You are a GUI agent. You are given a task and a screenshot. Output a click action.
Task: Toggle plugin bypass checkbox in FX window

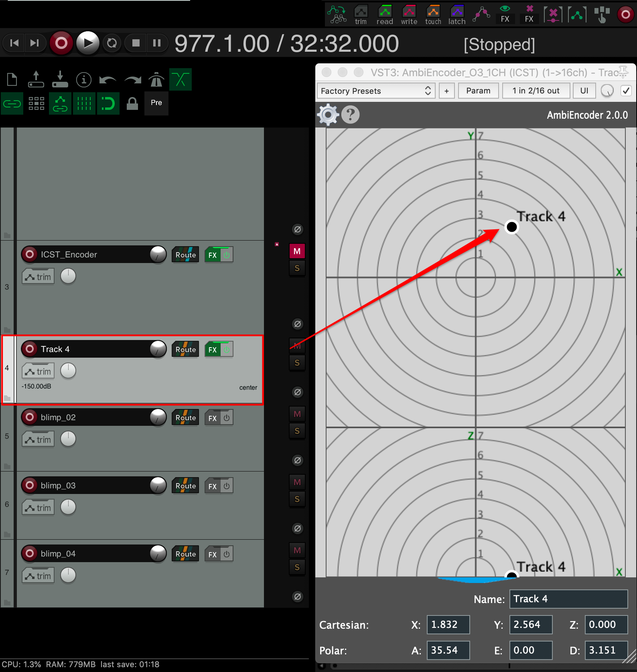[626, 91]
